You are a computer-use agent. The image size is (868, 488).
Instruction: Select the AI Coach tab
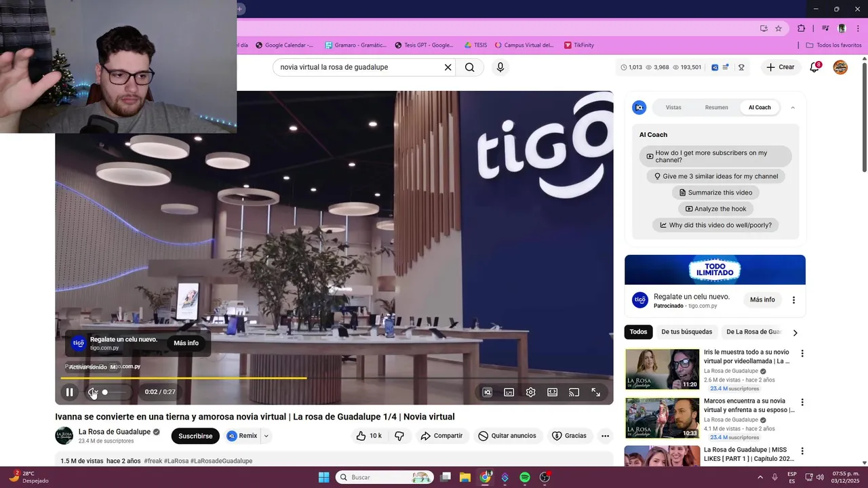pos(759,107)
